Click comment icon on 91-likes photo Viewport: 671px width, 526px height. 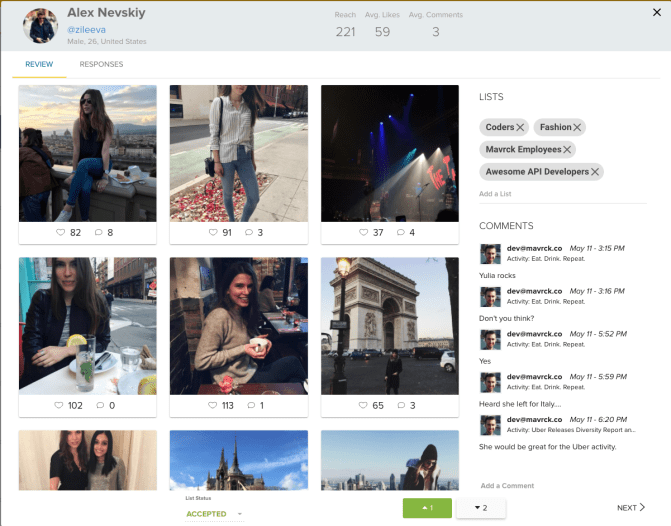249,232
